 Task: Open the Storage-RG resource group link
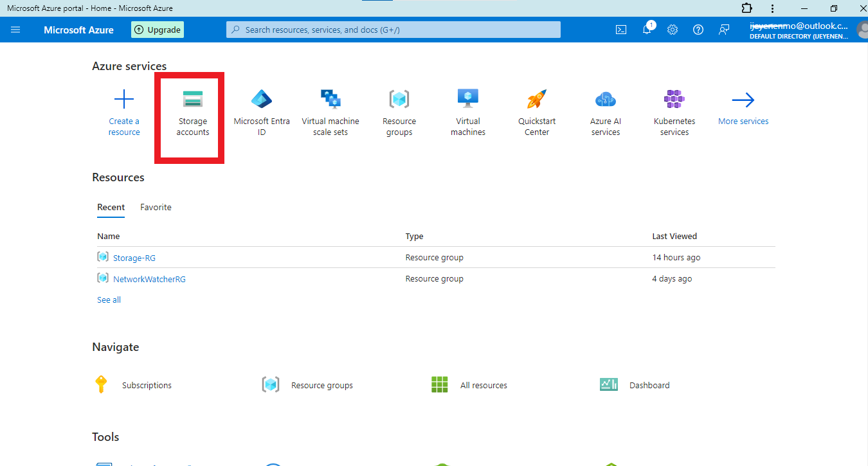134,258
